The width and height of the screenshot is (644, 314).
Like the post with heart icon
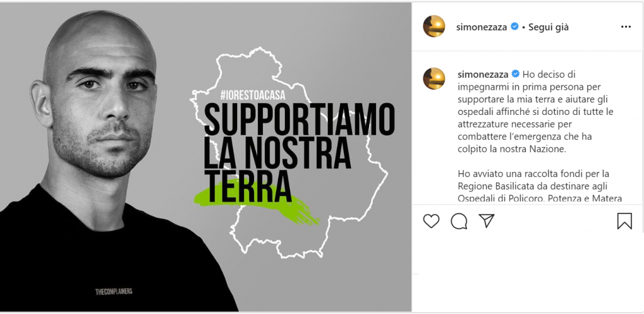coord(431,221)
